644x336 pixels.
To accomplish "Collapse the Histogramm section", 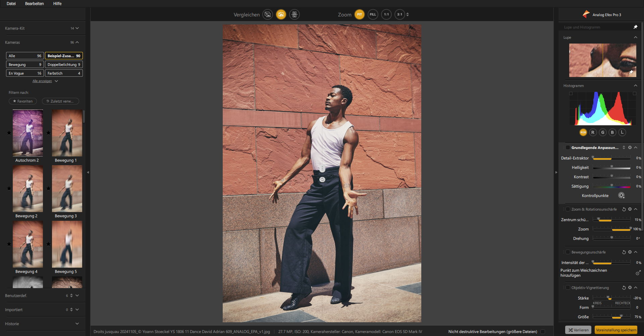I will tap(635, 86).
